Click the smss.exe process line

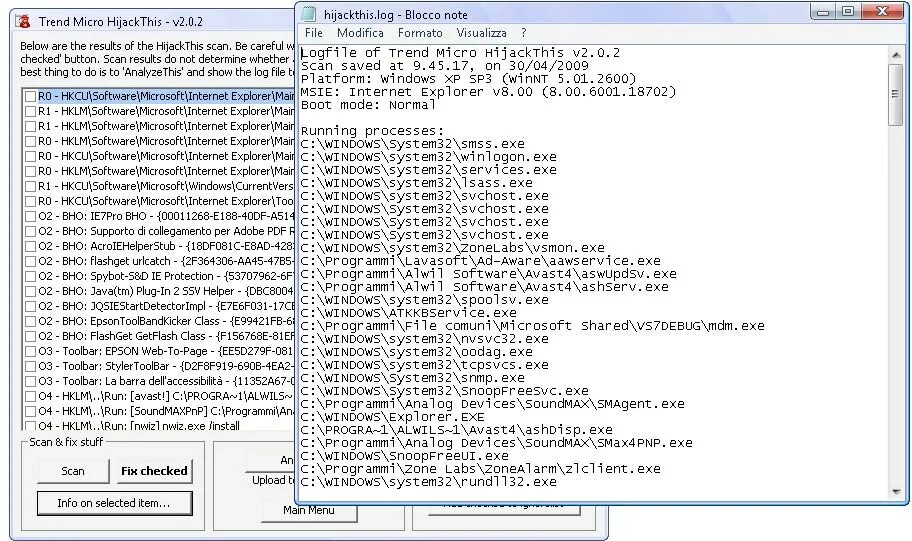412,144
